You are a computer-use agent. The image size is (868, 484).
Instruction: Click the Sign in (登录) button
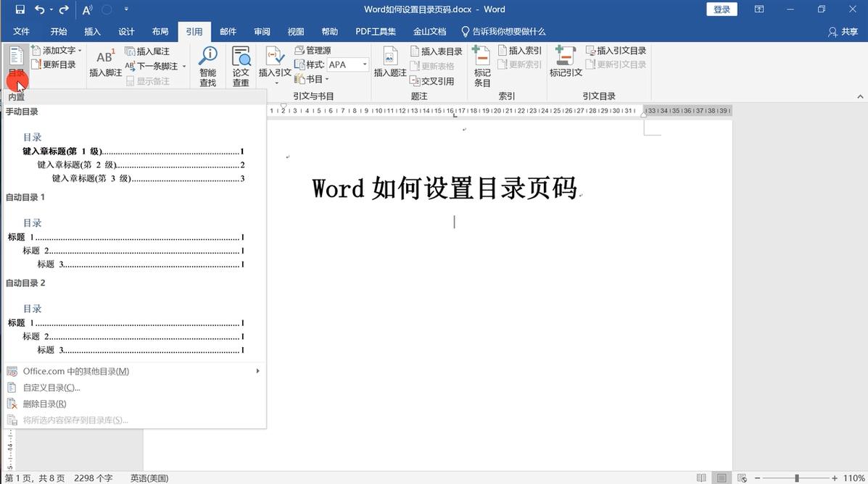coord(722,9)
